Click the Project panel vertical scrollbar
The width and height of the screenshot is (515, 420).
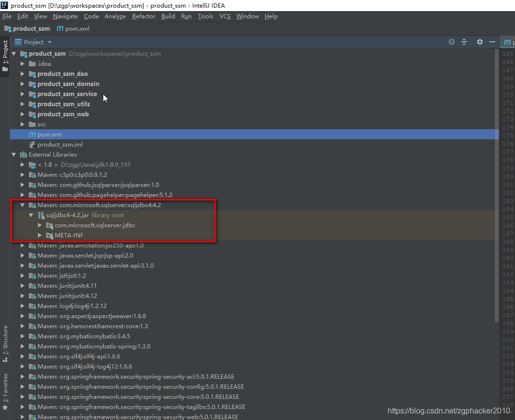coord(497,185)
